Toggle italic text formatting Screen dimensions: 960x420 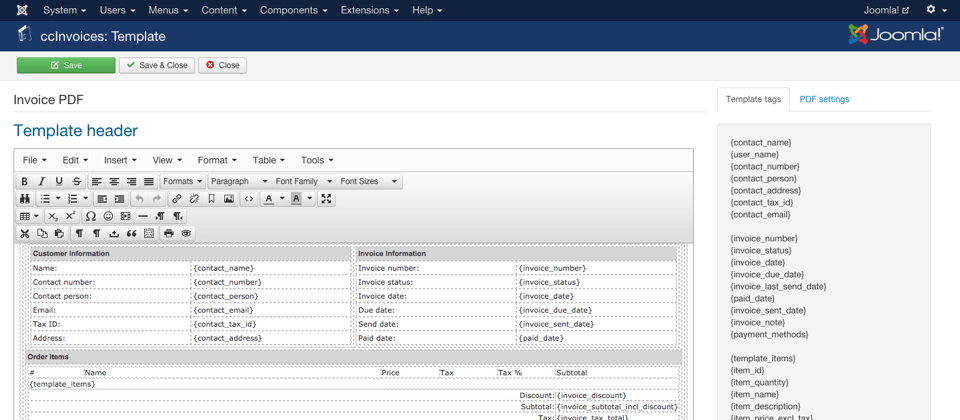(x=42, y=182)
